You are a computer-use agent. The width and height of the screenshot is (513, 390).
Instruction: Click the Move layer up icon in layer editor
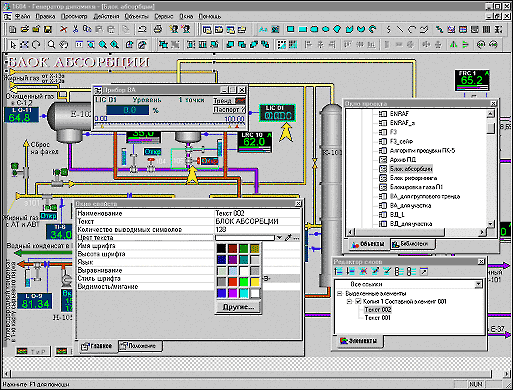(339, 272)
